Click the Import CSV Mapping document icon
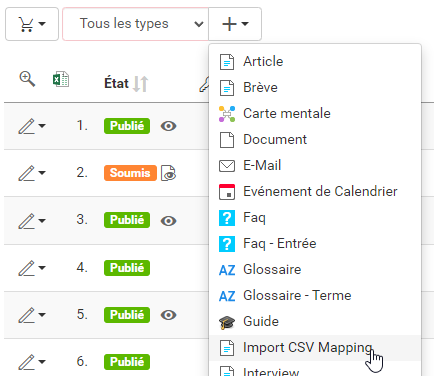 [227, 348]
